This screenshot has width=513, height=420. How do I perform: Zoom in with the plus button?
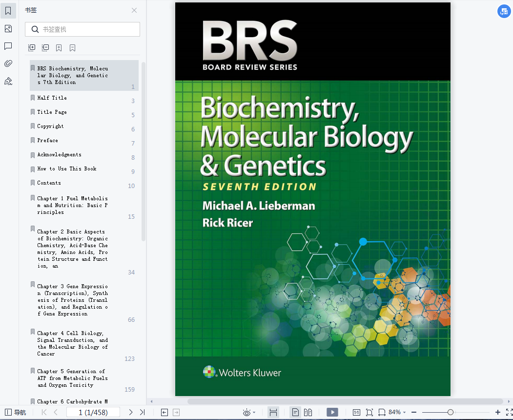pos(497,413)
